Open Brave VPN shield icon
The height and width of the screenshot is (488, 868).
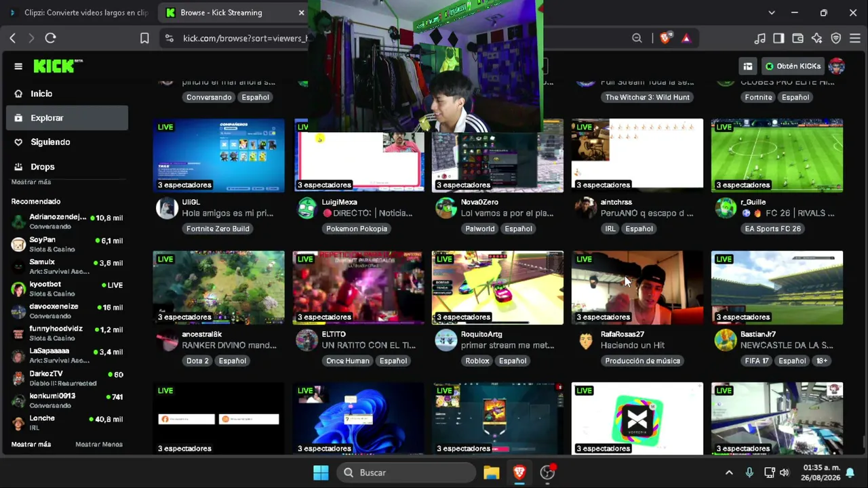[836, 39]
